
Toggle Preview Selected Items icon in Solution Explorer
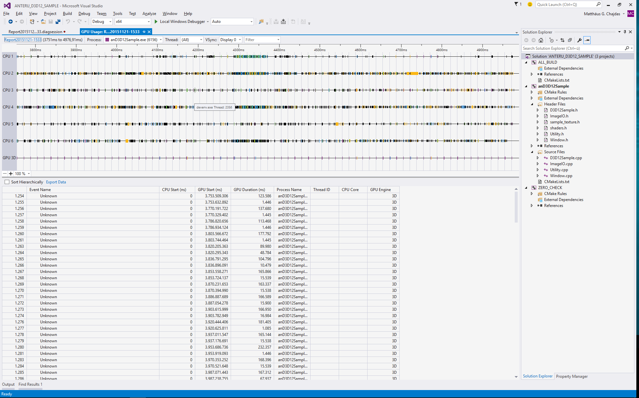(587, 40)
